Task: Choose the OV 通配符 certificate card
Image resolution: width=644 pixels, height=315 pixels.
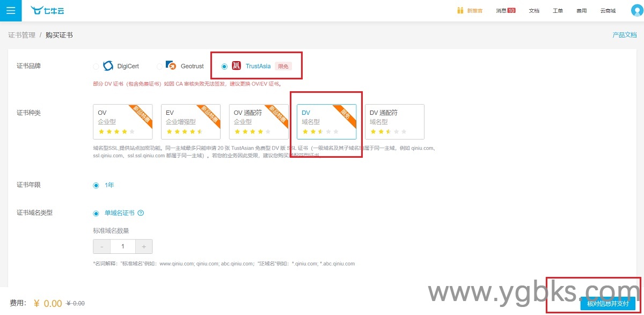Action: pyautogui.click(x=259, y=122)
